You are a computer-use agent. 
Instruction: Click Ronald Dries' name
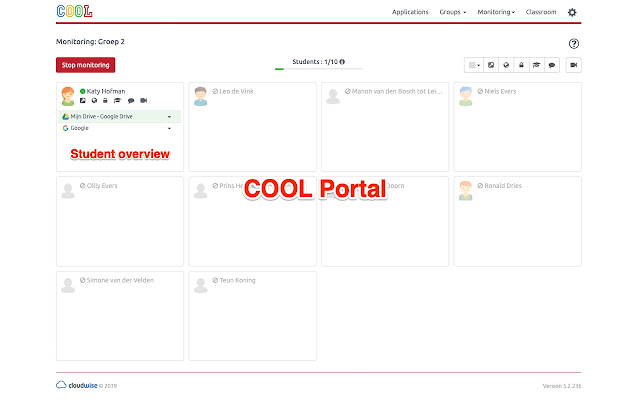[503, 185]
